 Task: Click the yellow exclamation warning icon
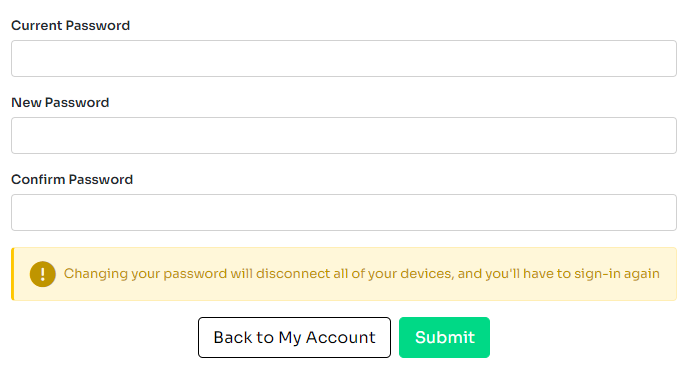[x=42, y=274]
